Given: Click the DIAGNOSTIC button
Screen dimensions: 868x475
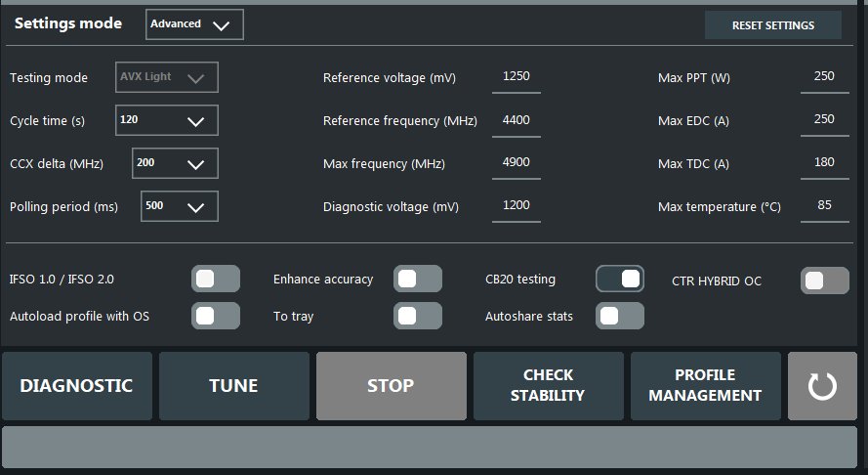Looking at the screenshot, I should coord(77,386).
